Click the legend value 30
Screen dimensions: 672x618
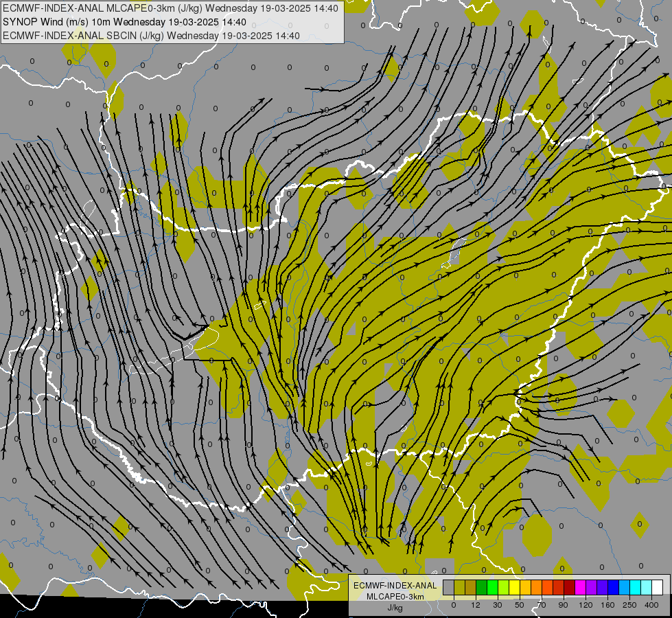[x=498, y=605]
